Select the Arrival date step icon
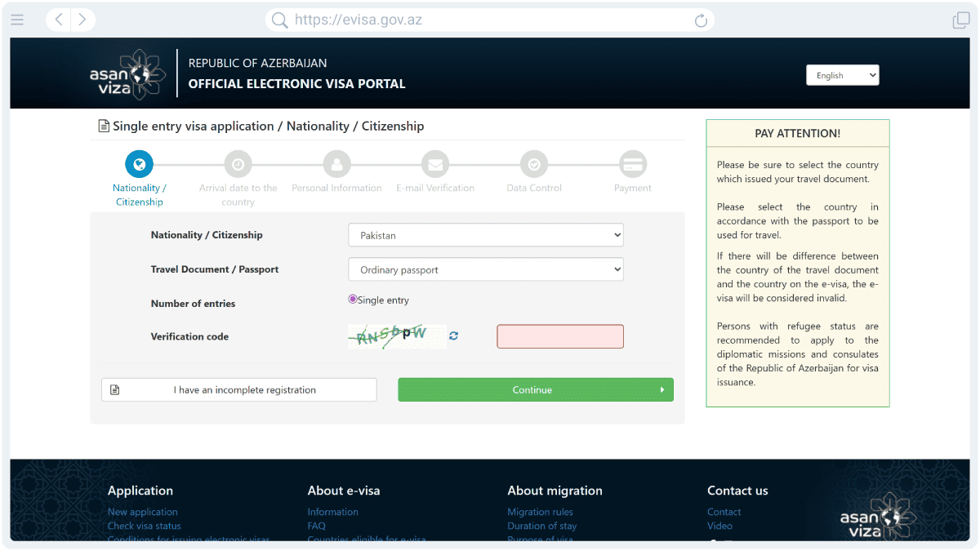The width and height of the screenshot is (980, 551). 238,164
